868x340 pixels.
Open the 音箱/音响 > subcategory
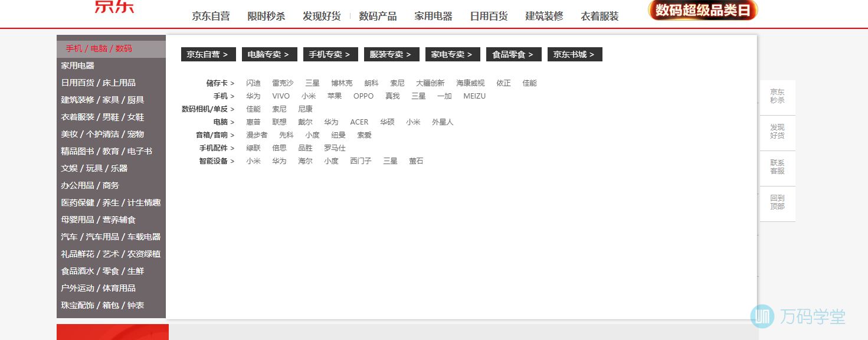pyautogui.click(x=215, y=135)
